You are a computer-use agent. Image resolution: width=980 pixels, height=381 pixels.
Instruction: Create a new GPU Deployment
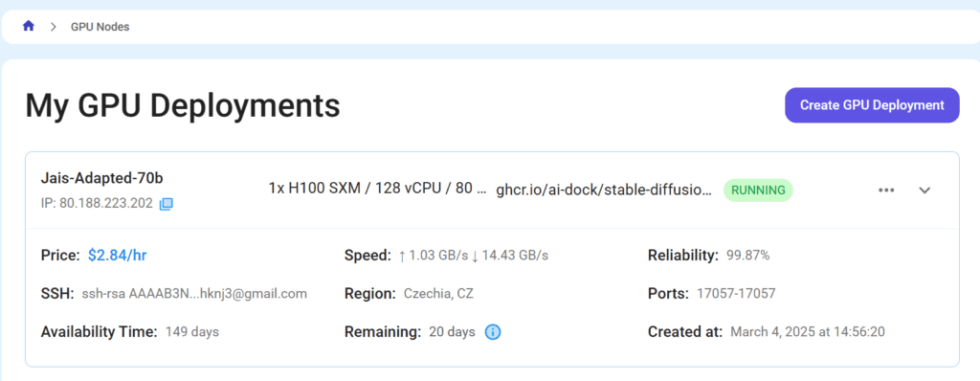[x=872, y=105]
